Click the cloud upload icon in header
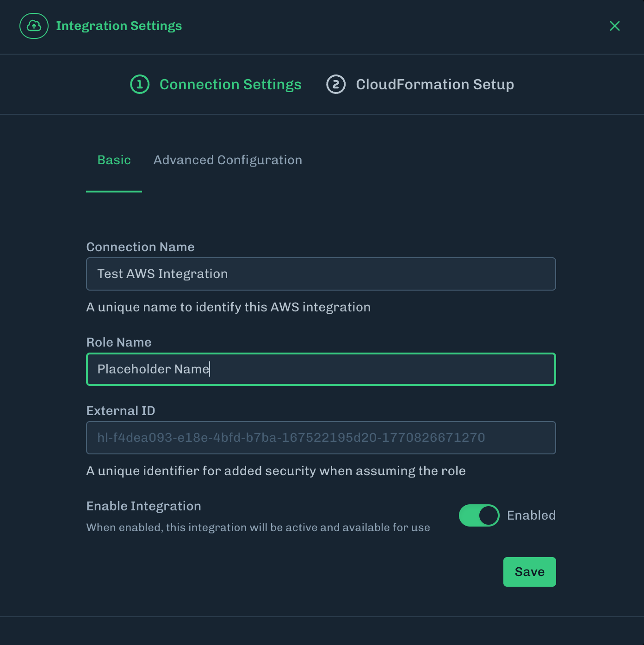 (34, 26)
